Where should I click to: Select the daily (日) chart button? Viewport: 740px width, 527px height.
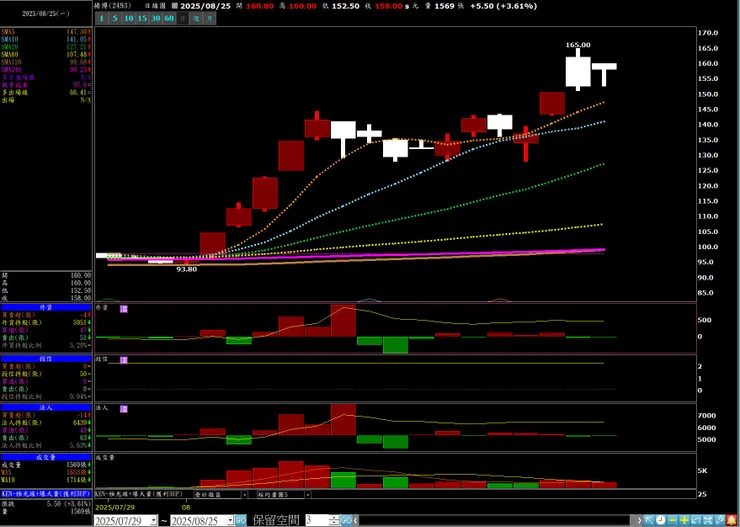coord(183,19)
